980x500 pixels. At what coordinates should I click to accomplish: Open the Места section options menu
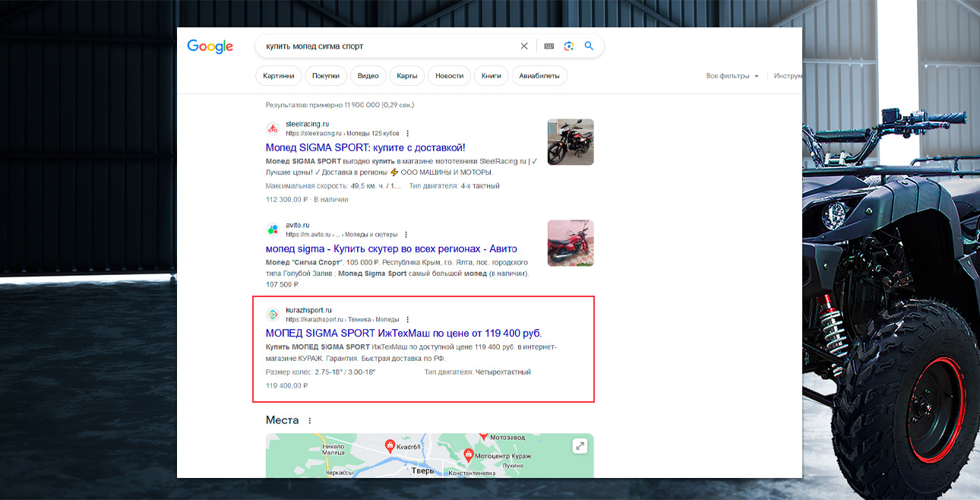[309, 421]
